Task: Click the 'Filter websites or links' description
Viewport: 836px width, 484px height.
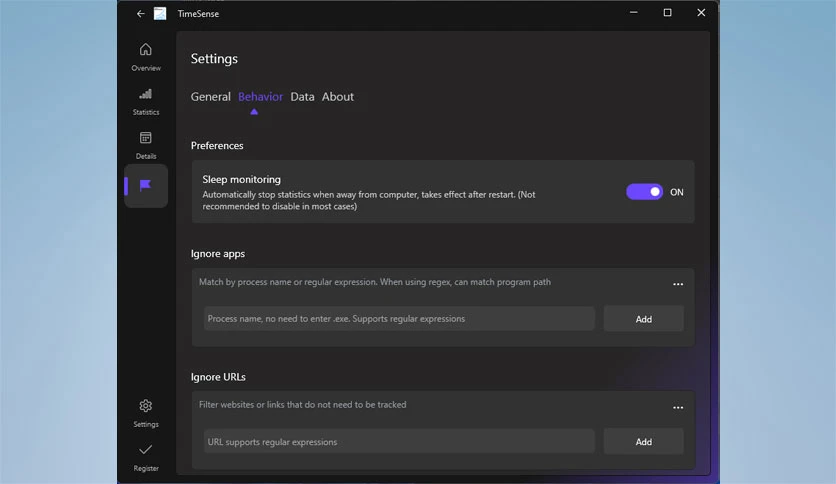Action: point(302,405)
